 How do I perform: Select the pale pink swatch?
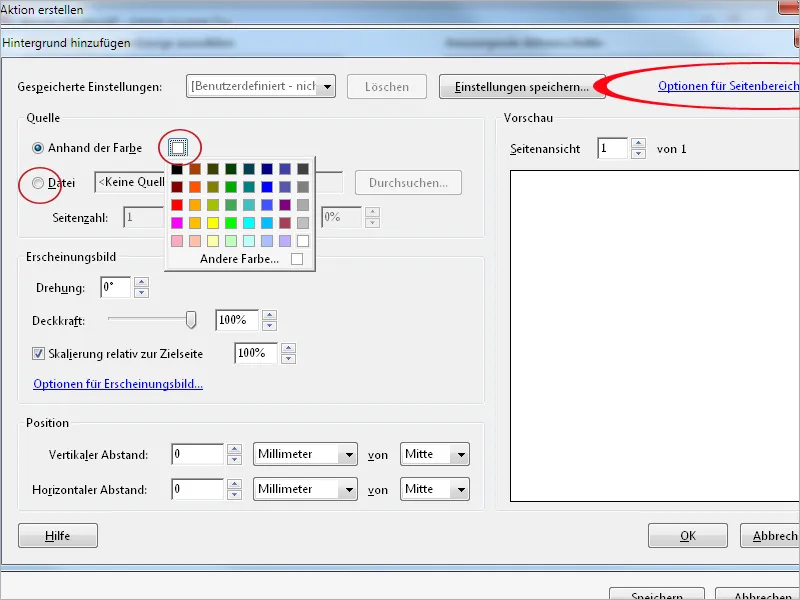pyautogui.click(x=177, y=240)
